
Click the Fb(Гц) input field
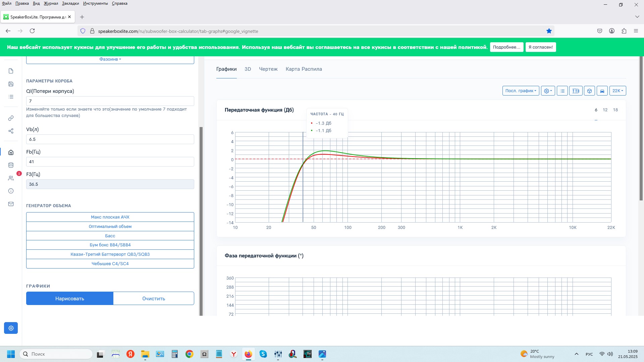(x=110, y=162)
